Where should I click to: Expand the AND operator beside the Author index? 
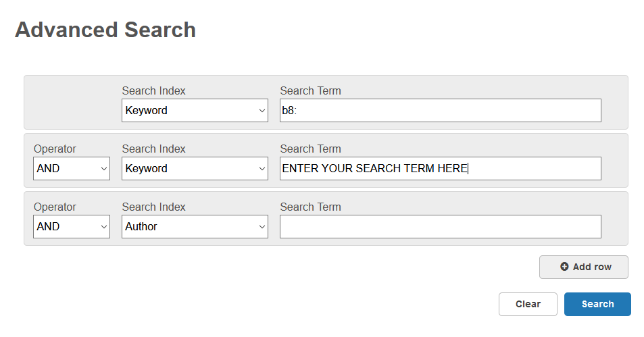(x=71, y=227)
